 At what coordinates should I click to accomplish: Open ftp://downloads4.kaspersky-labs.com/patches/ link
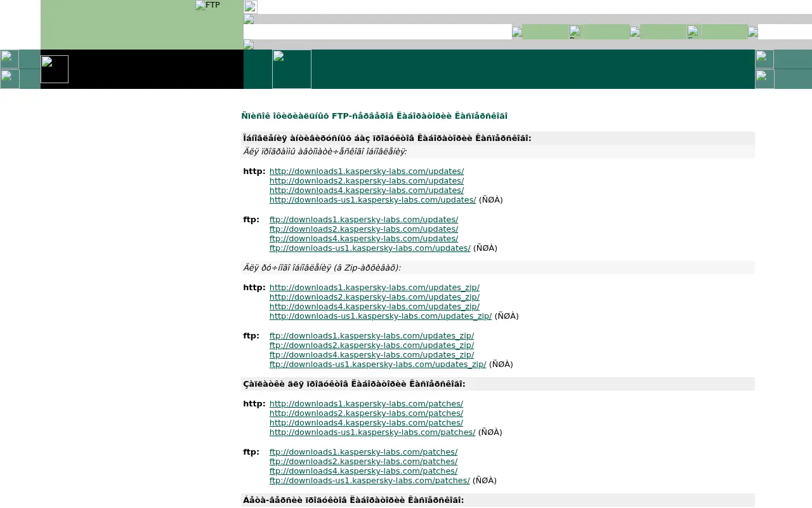363,471
